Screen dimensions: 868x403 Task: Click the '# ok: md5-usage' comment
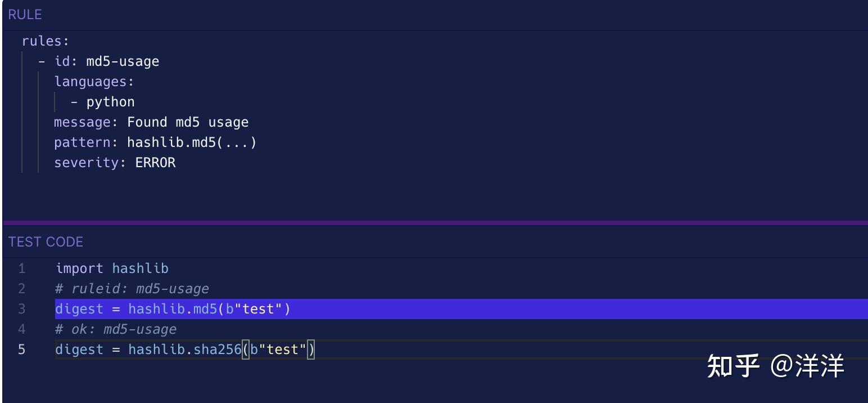point(116,329)
